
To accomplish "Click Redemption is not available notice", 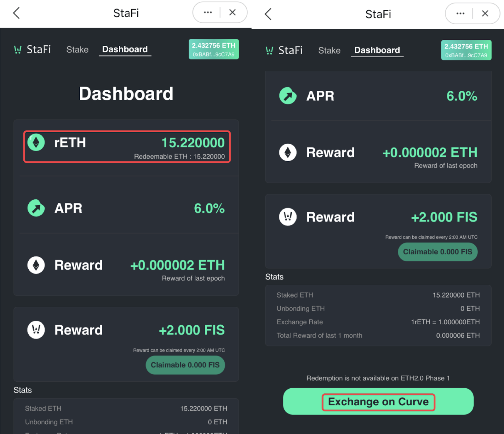I will pos(378,378).
